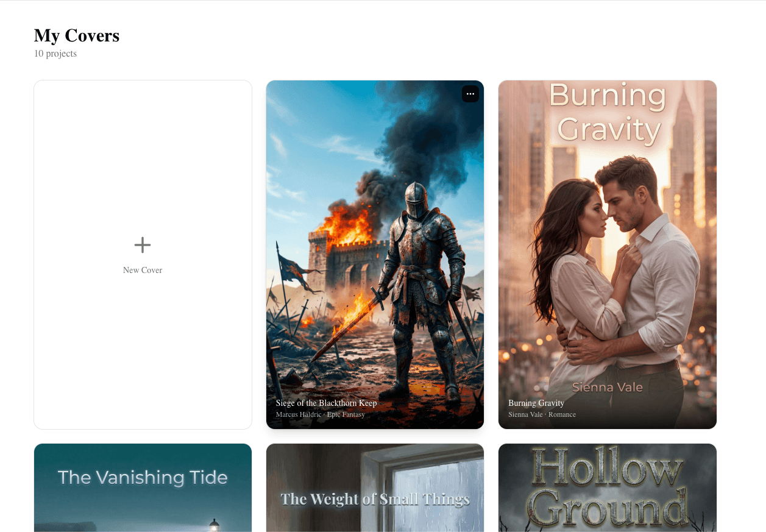766x532 pixels.
Task: Click the Sienna Vale · Romance byline
Action: pyautogui.click(x=542, y=414)
